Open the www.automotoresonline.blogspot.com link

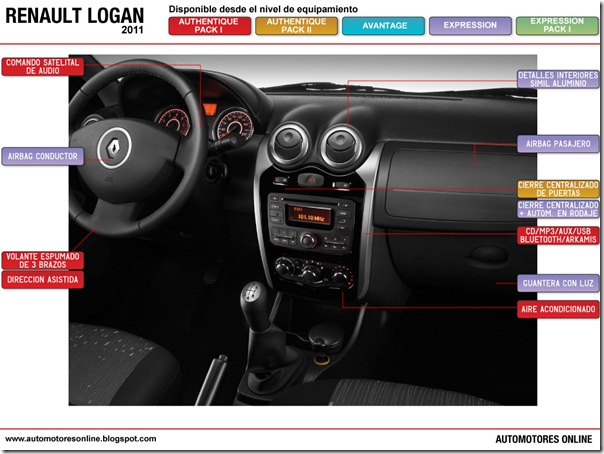81,439
